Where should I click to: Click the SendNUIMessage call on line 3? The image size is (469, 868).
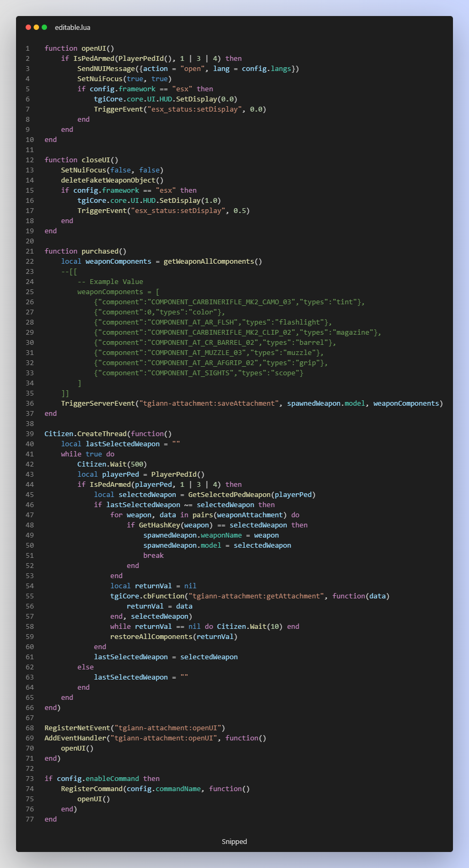click(188, 69)
